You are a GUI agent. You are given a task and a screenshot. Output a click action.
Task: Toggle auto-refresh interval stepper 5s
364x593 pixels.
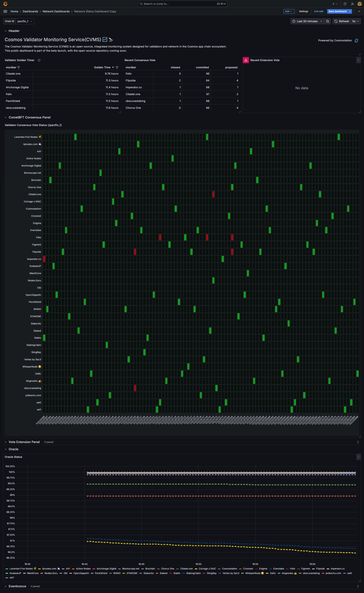click(x=355, y=21)
